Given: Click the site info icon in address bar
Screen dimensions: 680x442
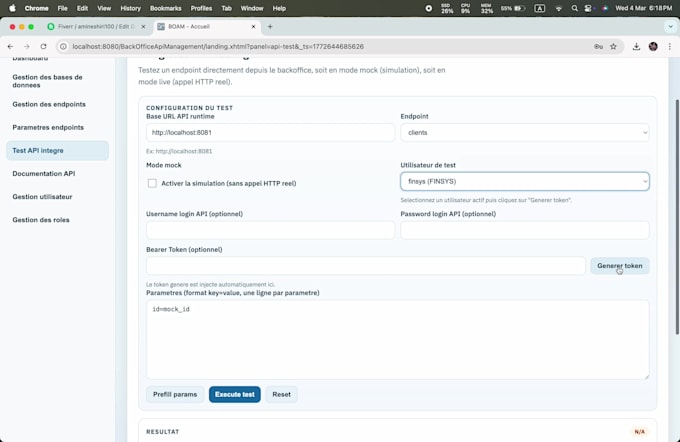Looking at the screenshot, I should (63, 46).
